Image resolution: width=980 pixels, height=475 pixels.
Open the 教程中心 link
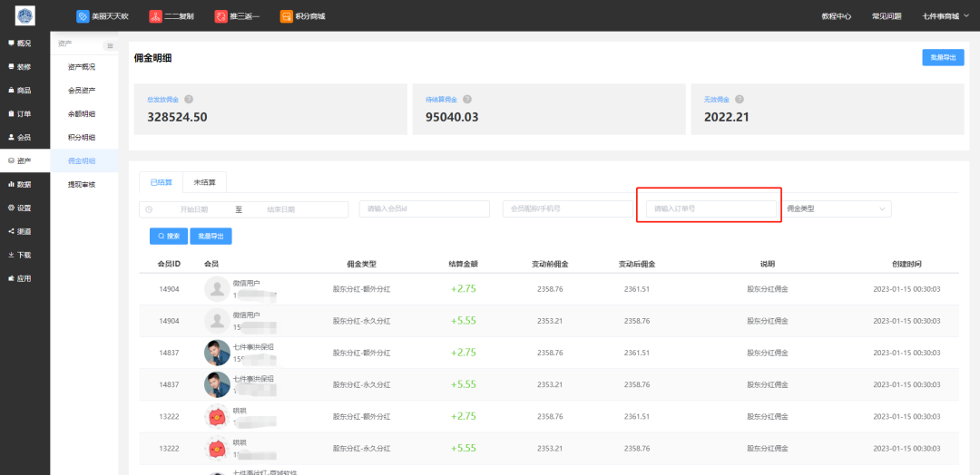pyautogui.click(x=836, y=16)
